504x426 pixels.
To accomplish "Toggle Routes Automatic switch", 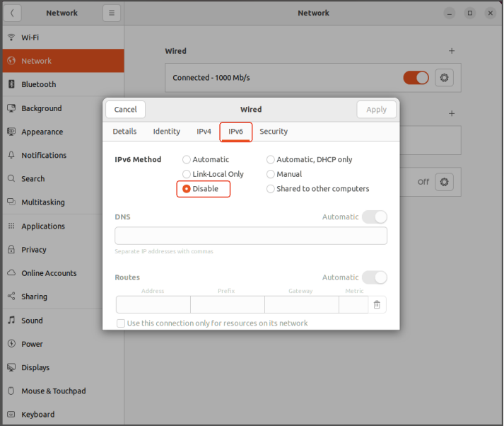I will (374, 277).
